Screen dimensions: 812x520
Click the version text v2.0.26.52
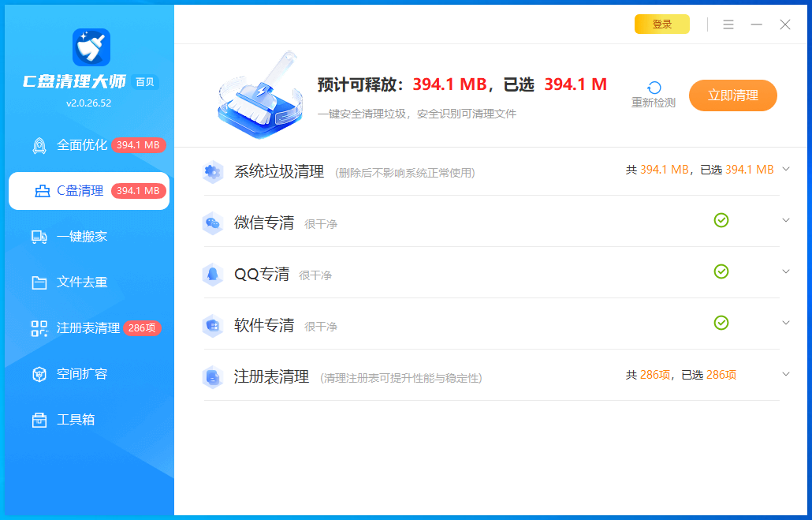click(x=88, y=103)
